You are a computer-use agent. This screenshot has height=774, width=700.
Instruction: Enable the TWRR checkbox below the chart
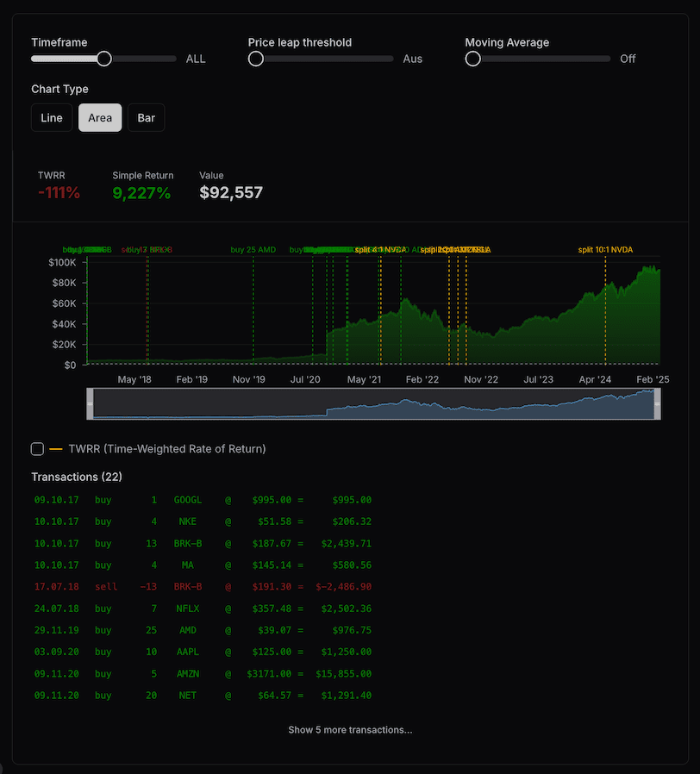click(37, 449)
